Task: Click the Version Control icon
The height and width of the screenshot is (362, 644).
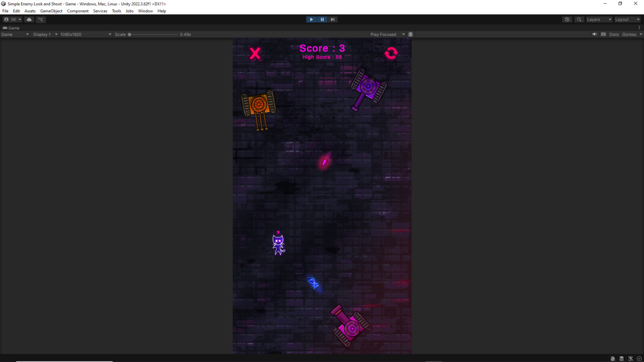Action: tap(41, 19)
